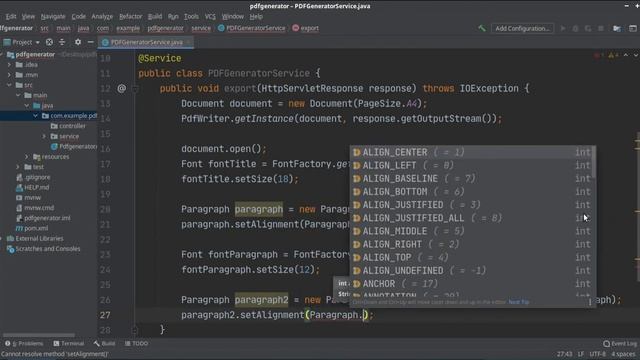Choose ANCHOR completion suggestion
The height and width of the screenshot is (360, 640).
coord(472,284)
